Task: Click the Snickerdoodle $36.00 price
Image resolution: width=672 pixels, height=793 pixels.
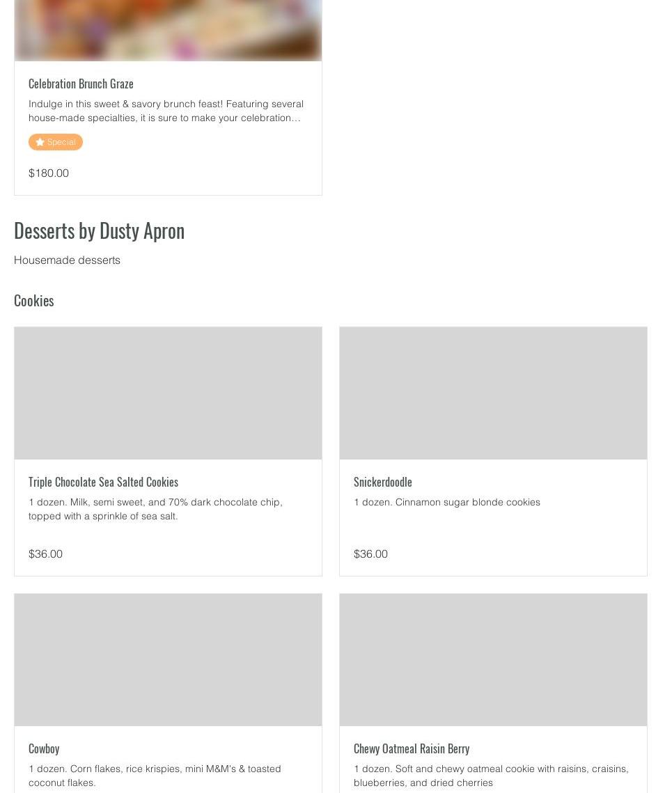Action: (x=370, y=553)
